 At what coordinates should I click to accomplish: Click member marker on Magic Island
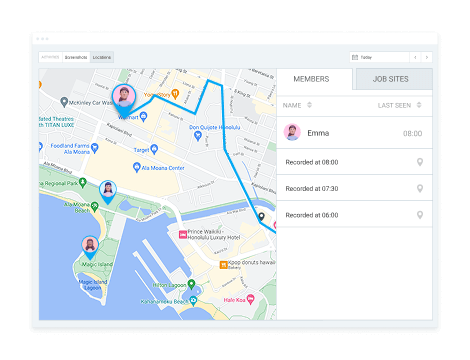[90, 247]
